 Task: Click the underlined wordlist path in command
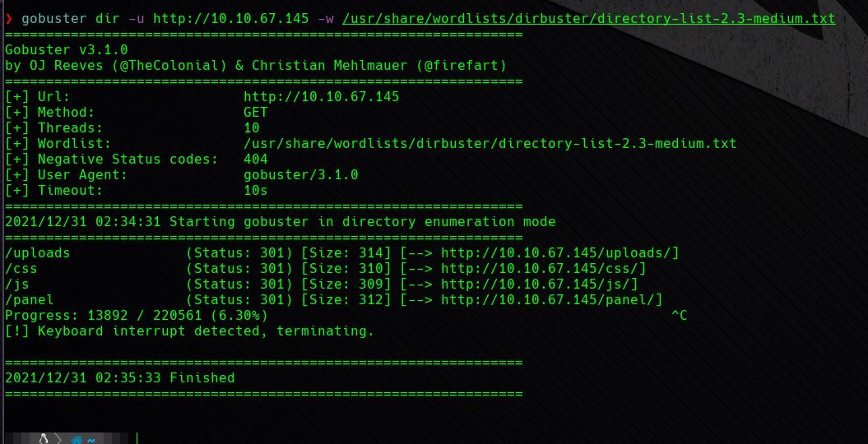589,19
